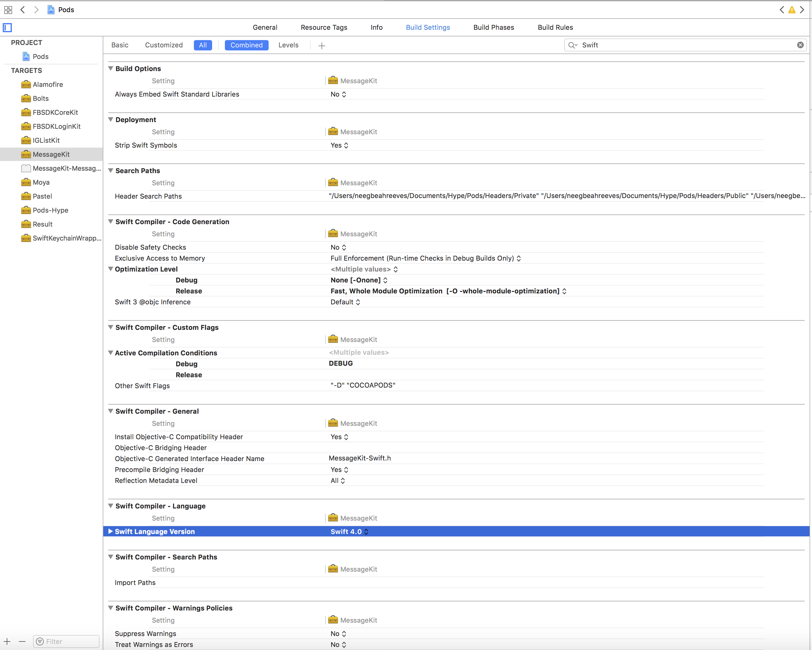The image size is (812, 650).
Task: Switch to Combined view
Action: point(246,45)
